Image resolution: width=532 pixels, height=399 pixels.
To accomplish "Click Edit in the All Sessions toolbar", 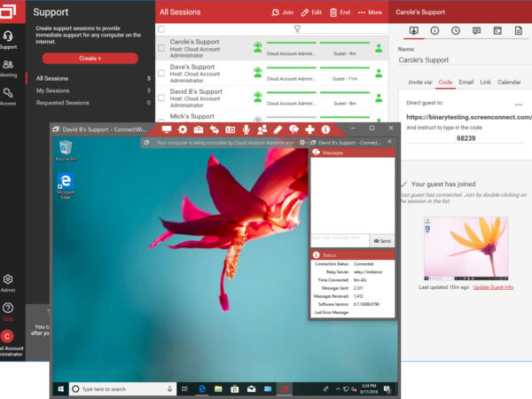I will click(x=311, y=12).
